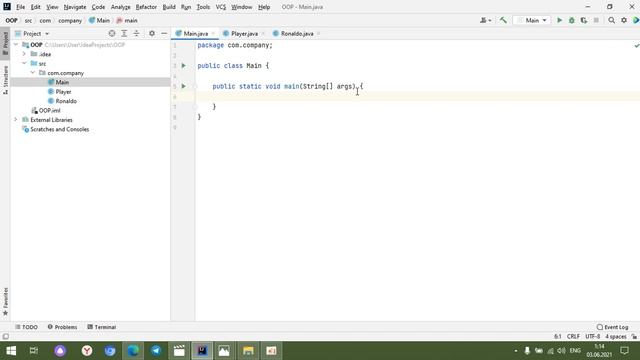Hide the Project tool window

pos(164,33)
